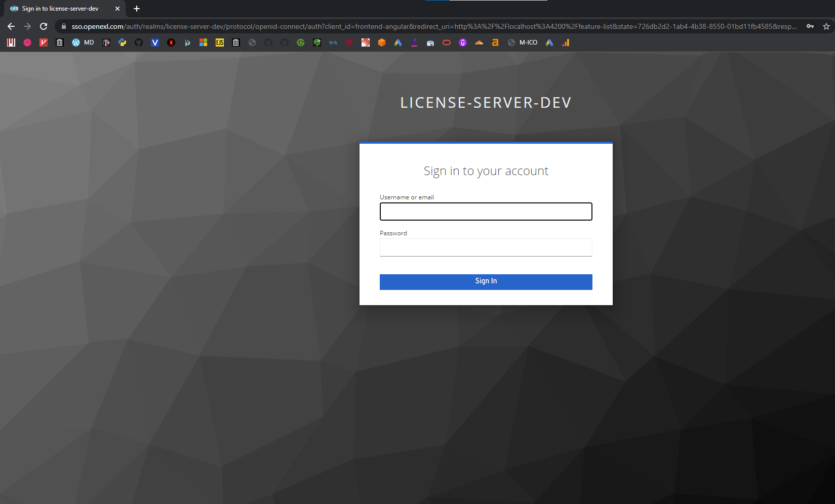Open the M-ICO bookmark
The height and width of the screenshot is (504, 835).
tap(528, 43)
